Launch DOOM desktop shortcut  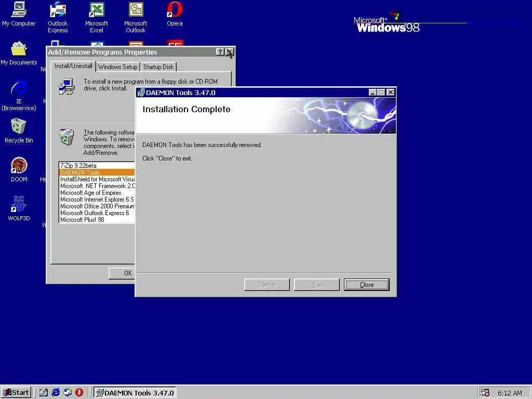click(19, 170)
